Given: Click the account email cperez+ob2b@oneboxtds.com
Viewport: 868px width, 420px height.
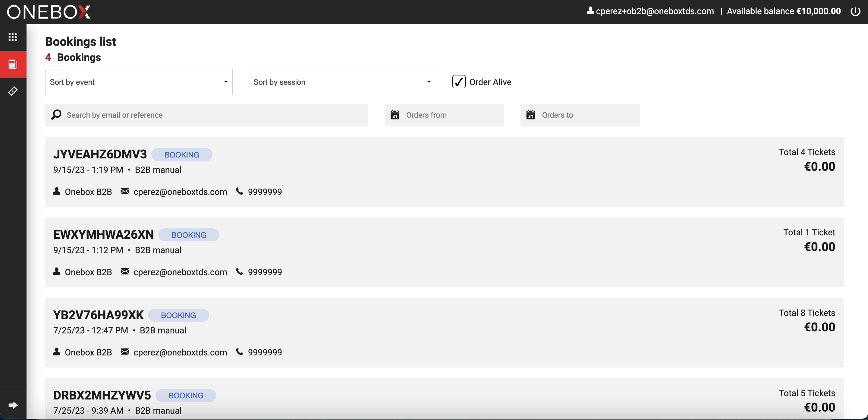Looking at the screenshot, I should coord(655,11).
